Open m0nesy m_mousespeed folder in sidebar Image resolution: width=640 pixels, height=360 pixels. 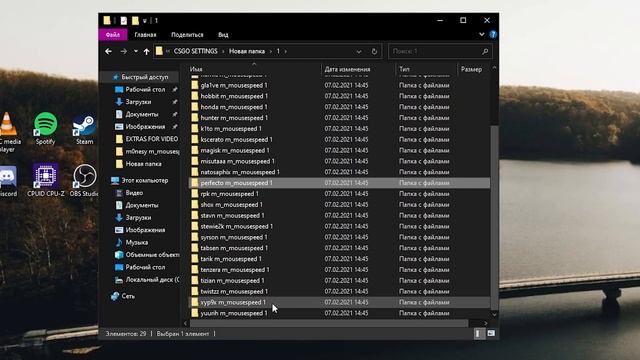(147, 151)
